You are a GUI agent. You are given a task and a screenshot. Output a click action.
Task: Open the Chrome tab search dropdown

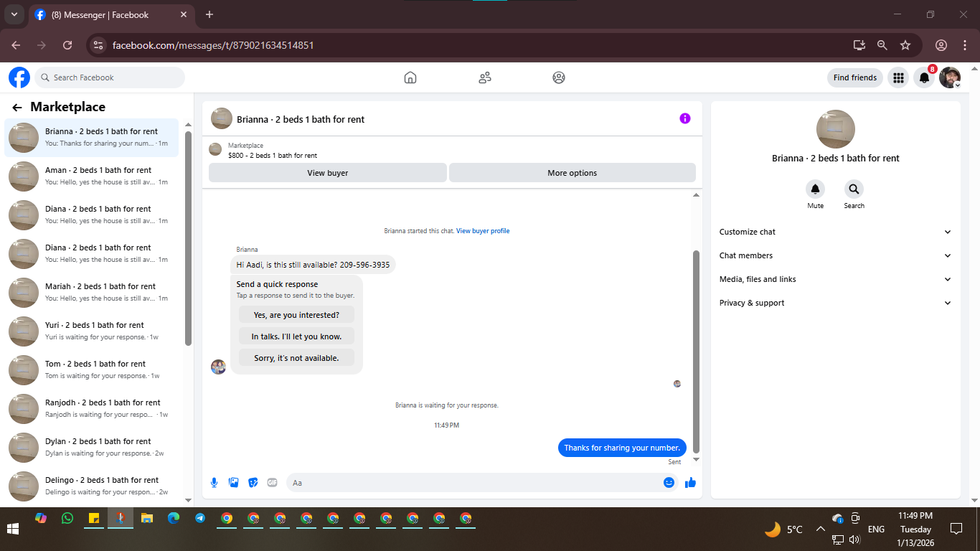(x=14, y=14)
